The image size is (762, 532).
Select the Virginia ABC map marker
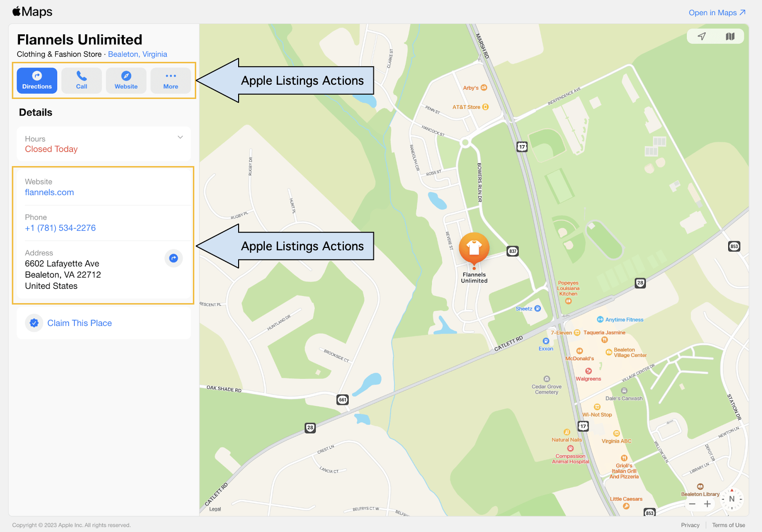(617, 433)
